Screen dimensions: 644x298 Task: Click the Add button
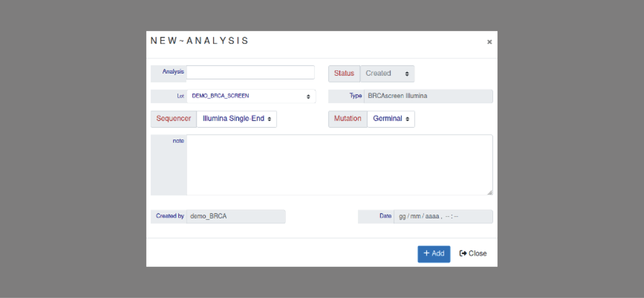click(x=434, y=254)
